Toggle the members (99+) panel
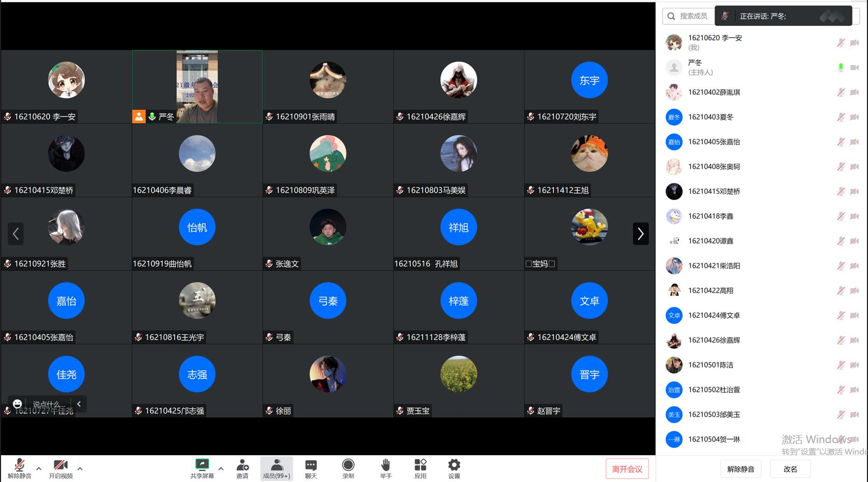 (276, 469)
